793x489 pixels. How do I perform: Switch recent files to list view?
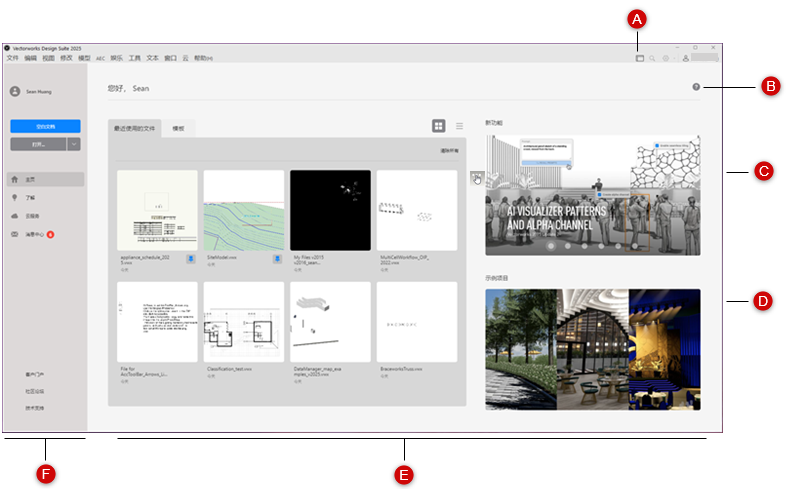point(459,126)
